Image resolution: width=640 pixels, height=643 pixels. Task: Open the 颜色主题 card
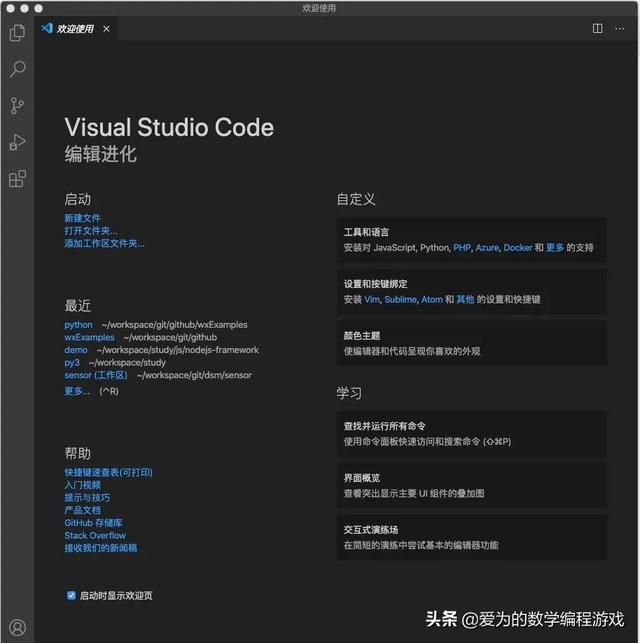pyautogui.click(x=471, y=343)
